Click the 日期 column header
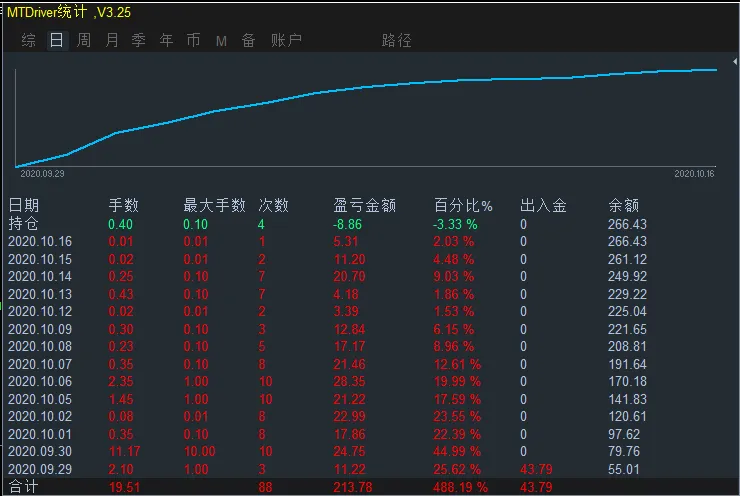Screen dimensions: 740x496 coord(24,206)
